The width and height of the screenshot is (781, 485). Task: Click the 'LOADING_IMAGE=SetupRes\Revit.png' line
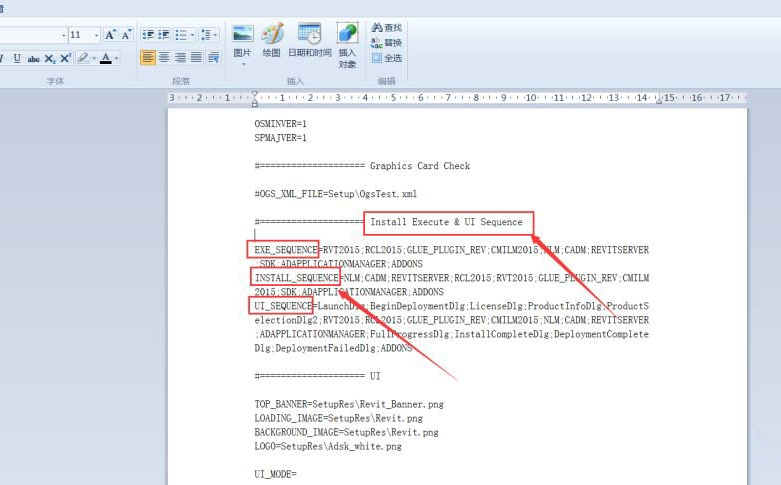click(x=338, y=418)
